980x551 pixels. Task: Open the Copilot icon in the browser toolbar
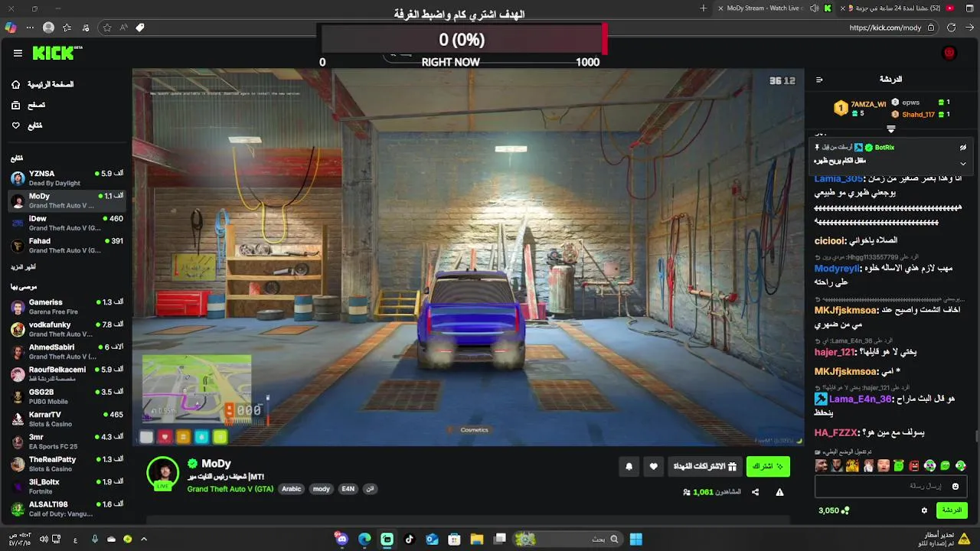[x=10, y=28]
